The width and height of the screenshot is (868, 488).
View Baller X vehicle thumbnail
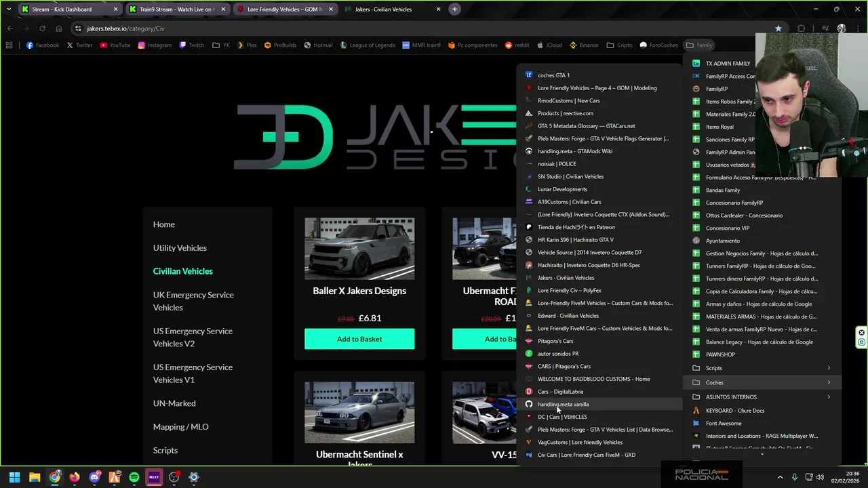(359, 249)
